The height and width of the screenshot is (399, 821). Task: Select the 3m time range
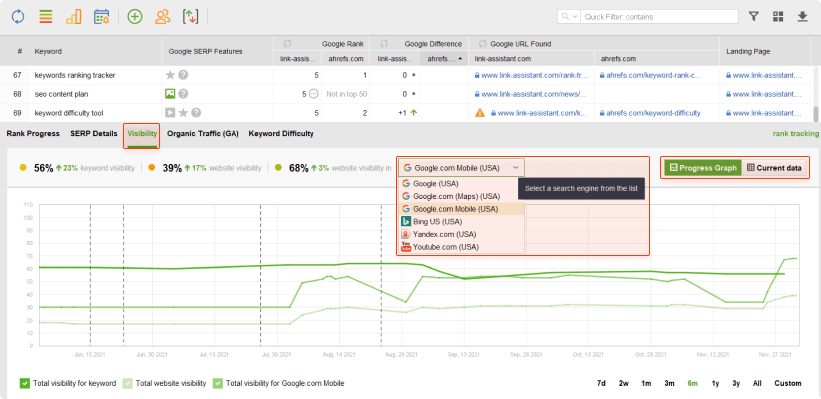(x=669, y=383)
